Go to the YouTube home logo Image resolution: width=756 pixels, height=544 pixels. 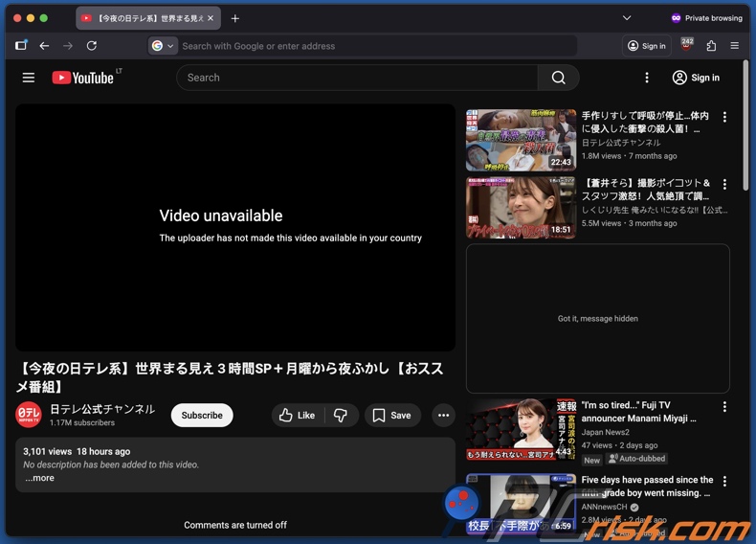click(x=83, y=78)
